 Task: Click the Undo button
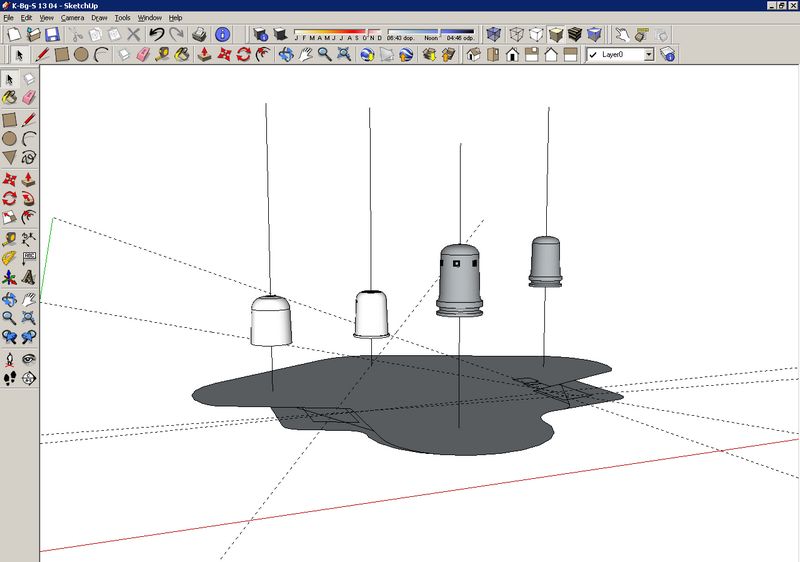click(x=156, y=34)
